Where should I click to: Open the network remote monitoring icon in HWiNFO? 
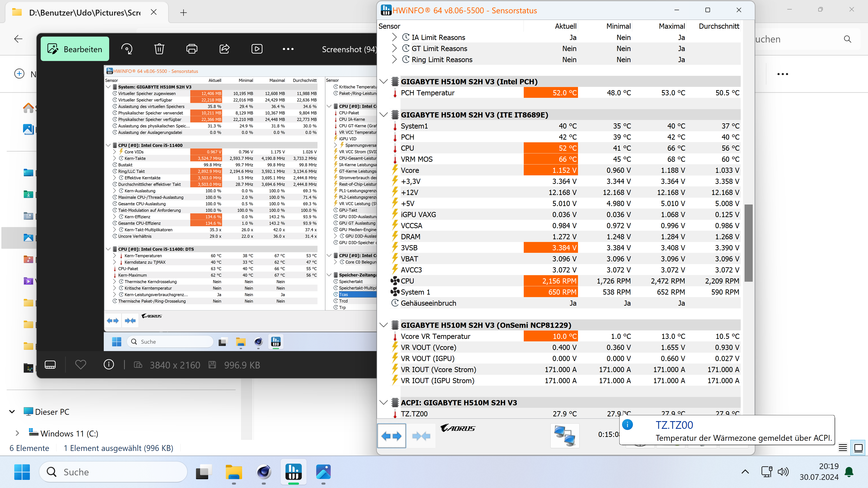coord(565,436)
